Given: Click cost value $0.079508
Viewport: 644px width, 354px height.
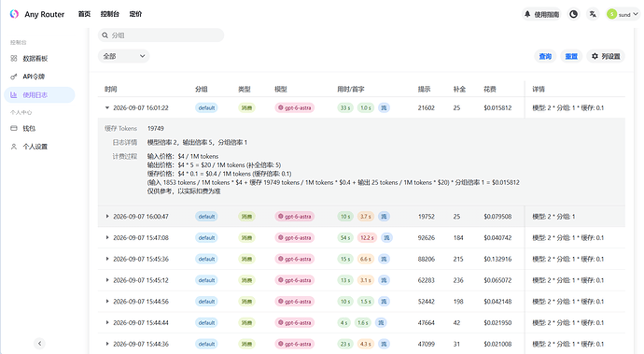Looking at the screenshot, I should pos(497,217).
